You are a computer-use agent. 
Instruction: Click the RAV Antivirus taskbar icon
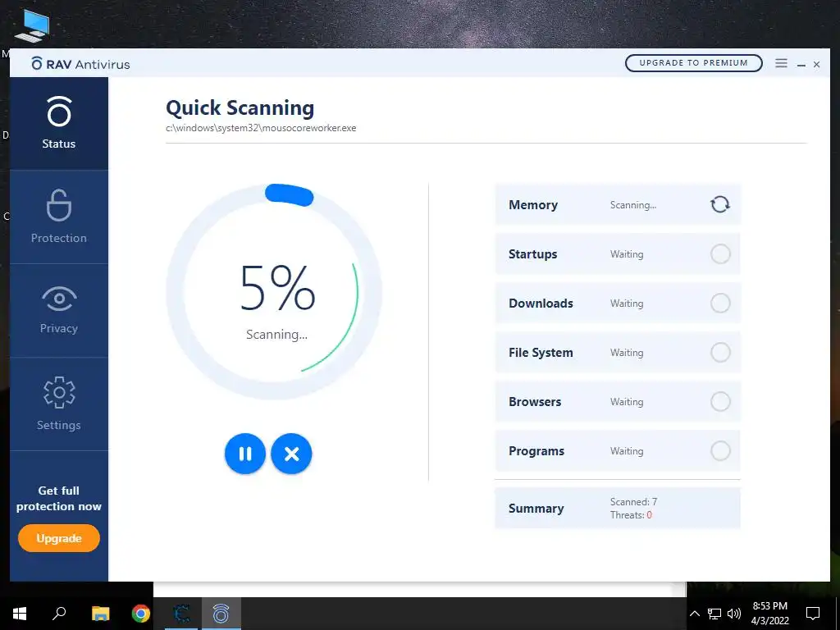pyautogui.click(x=221, y=614)
